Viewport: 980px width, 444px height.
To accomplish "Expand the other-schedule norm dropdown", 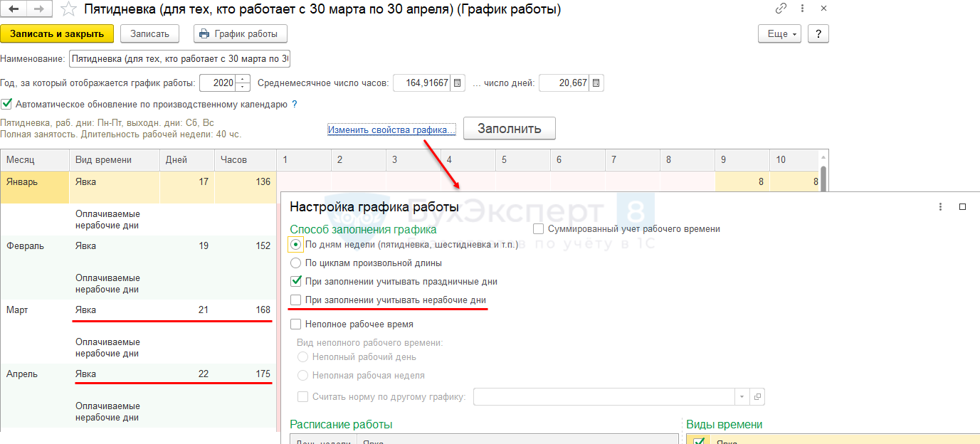I will pos(742,396).
